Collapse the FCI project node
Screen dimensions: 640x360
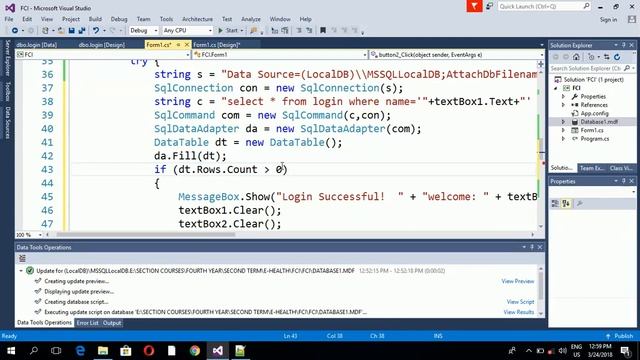click(556, 88)
